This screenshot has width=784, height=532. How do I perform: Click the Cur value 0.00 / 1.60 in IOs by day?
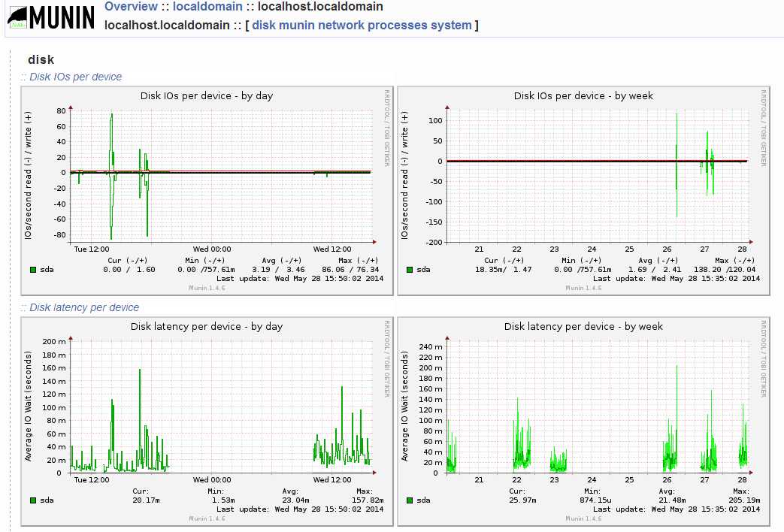pyautogui.click(x=129, y=270)
